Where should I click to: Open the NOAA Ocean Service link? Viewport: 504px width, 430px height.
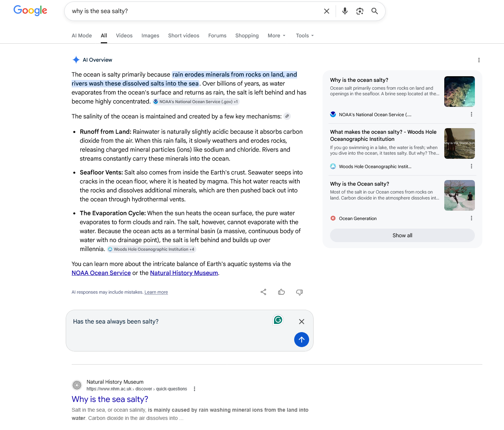[x=101, y=273]
